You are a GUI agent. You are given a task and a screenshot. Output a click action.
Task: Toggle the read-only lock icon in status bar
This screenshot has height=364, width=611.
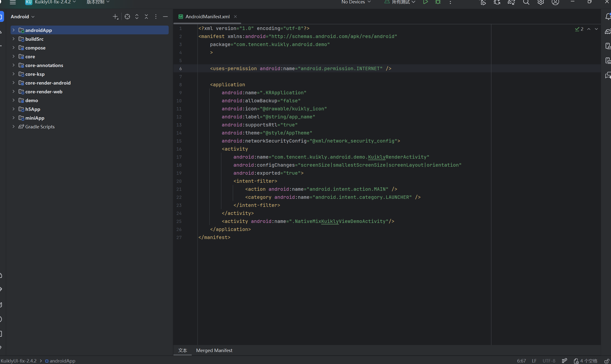point(607,361)
